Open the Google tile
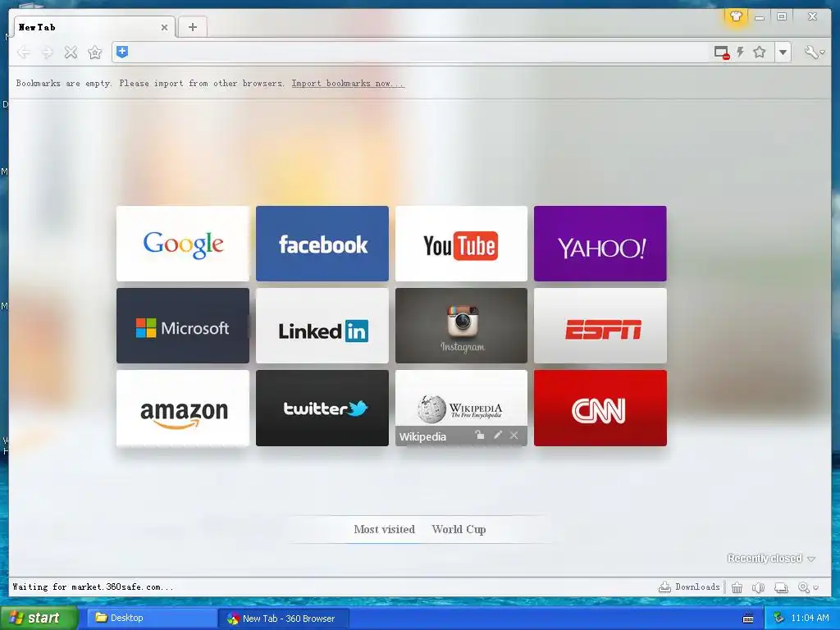 183,244
